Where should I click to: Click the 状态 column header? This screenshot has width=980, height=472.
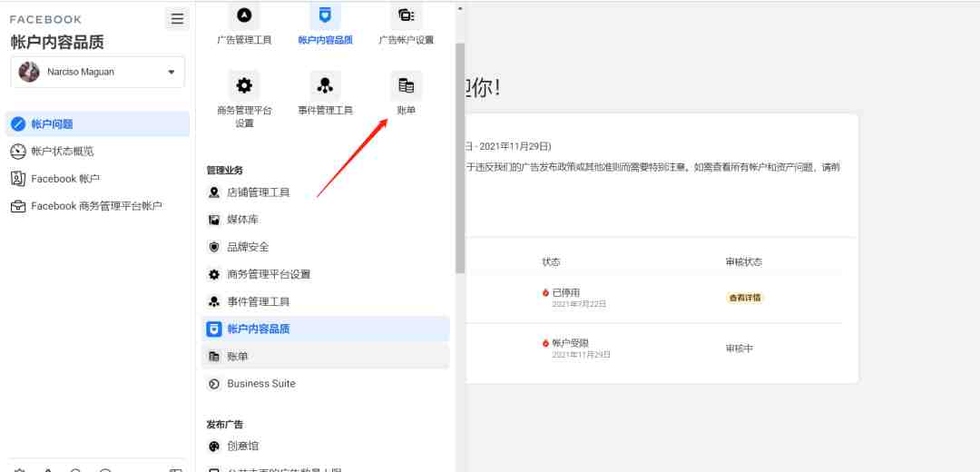click(552, 262)
